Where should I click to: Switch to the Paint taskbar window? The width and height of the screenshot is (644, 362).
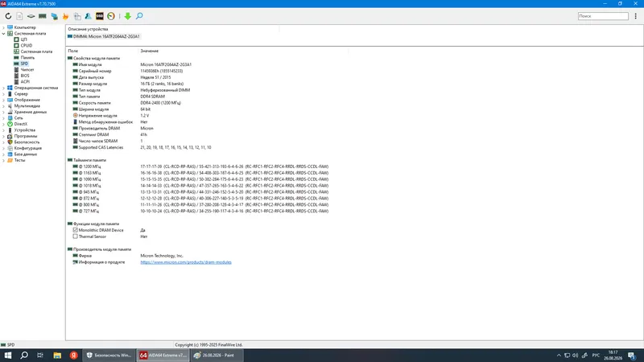(x=217, y=356)
